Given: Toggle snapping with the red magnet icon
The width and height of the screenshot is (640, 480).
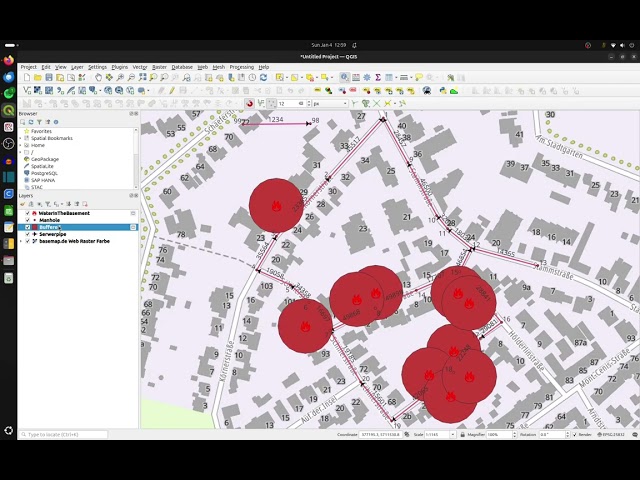Looking at the screenshot, I should pyautogui.click(x=250, y=104).
